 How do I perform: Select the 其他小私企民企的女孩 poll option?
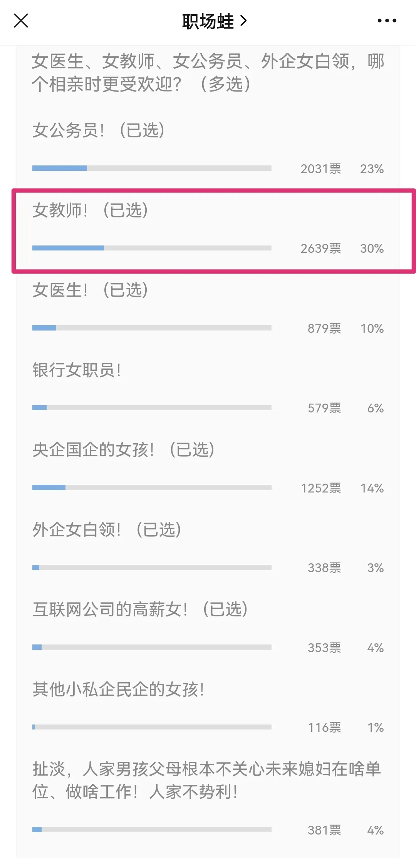(x=118, y=689)
